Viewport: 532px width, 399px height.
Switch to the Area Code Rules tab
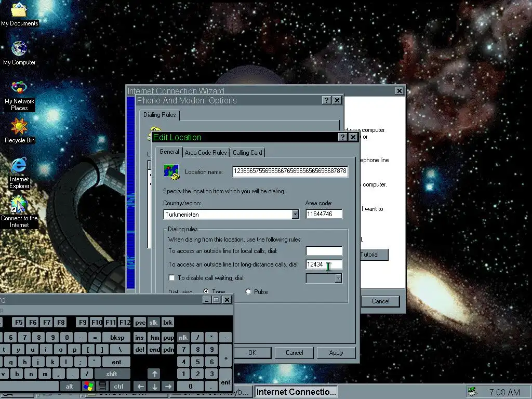(206, 153)
